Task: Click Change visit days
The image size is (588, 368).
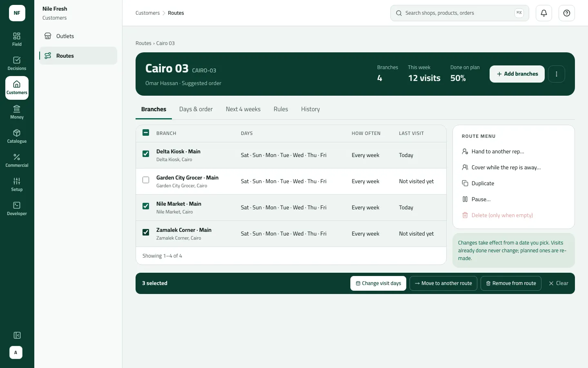Action: coord(378,283)
